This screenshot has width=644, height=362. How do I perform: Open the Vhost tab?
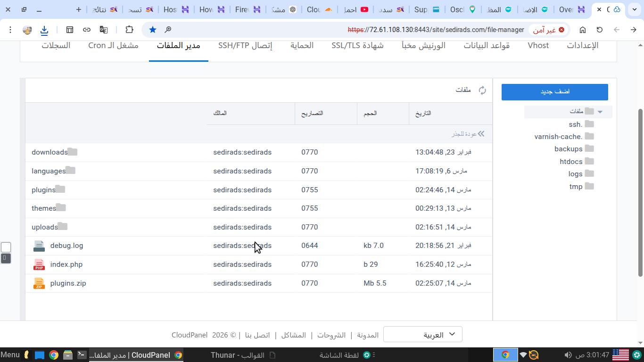coord(538,45)
